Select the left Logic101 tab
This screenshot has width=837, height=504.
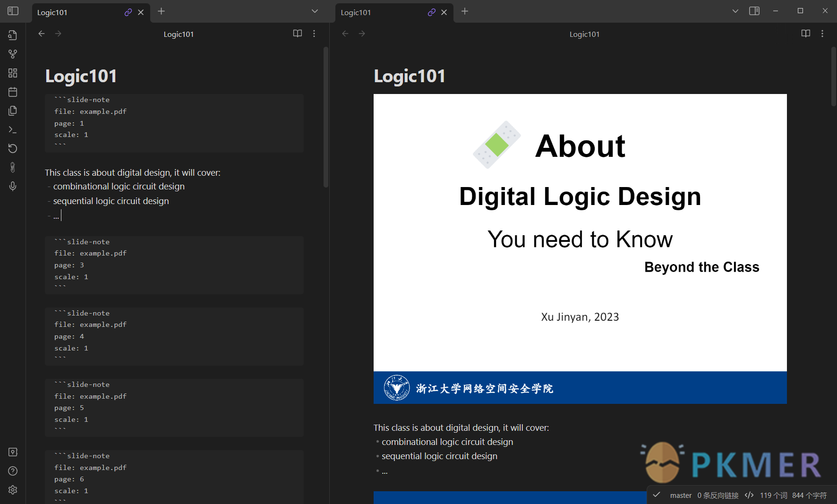[x=91, y=13]
